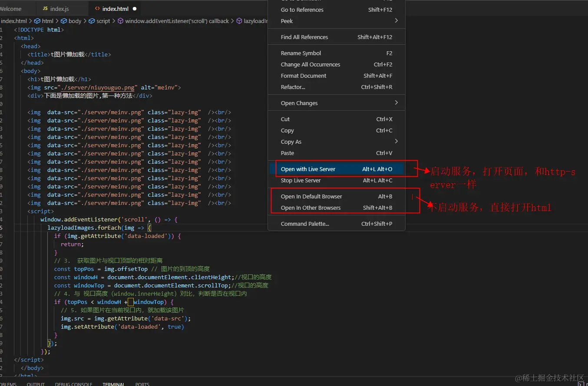The image size is (588, 386).
Task: Expand the Peek submenu arrow
Action: [396, 21]
